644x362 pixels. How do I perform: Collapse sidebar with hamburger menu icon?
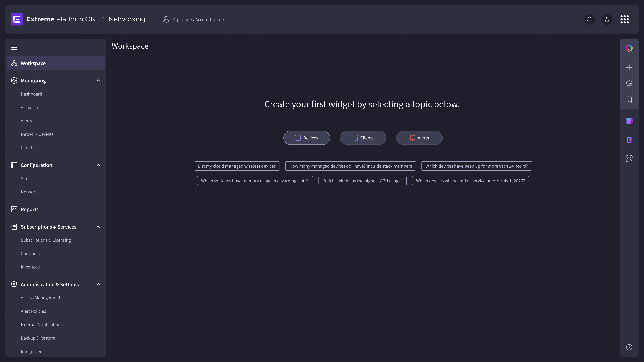pos(14,47)
